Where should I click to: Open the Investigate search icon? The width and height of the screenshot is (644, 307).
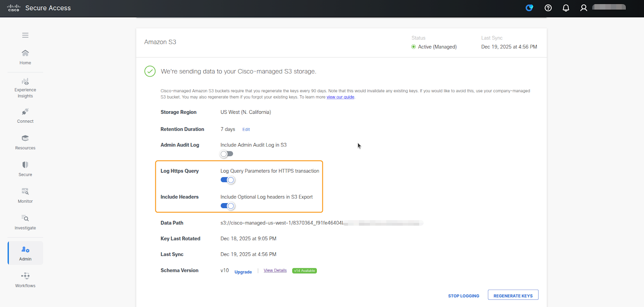(x=25, y=218)
